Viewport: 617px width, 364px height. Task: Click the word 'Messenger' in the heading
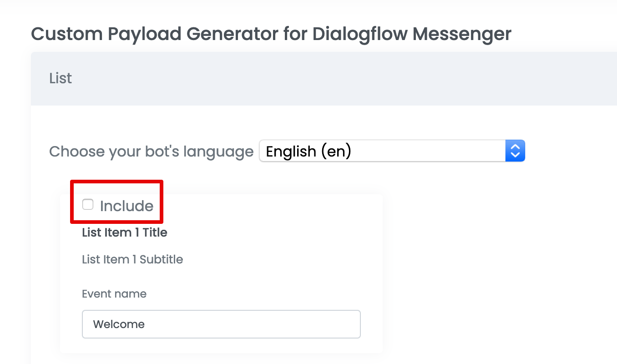462,34
